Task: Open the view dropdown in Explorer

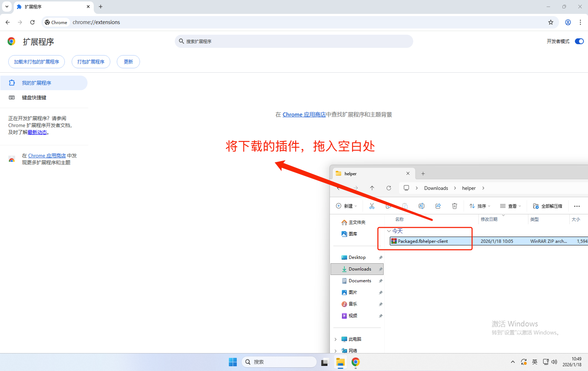Action: 510,206
